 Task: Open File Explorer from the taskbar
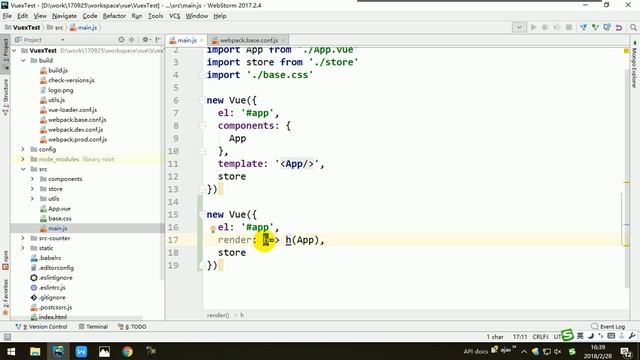click(x=35, y=351)
